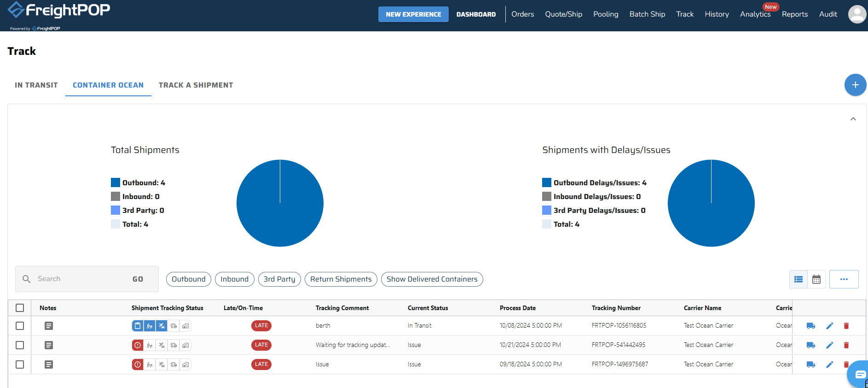
Task: Click the Track link in top navigation
Action: click(x=685, y=14)
